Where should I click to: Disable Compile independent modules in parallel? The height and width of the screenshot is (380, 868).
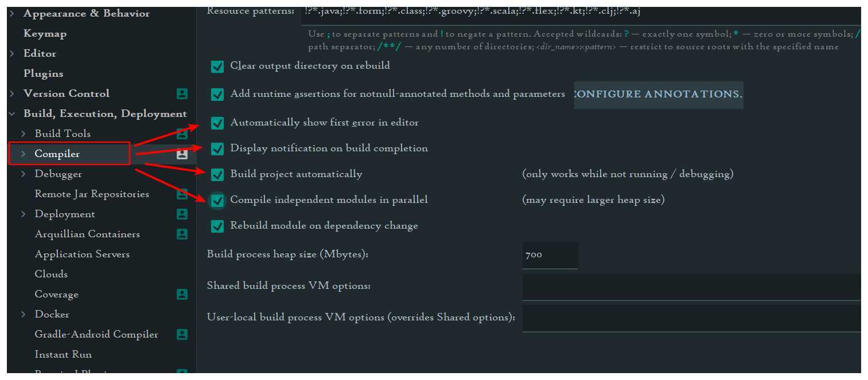coord(217,201)
